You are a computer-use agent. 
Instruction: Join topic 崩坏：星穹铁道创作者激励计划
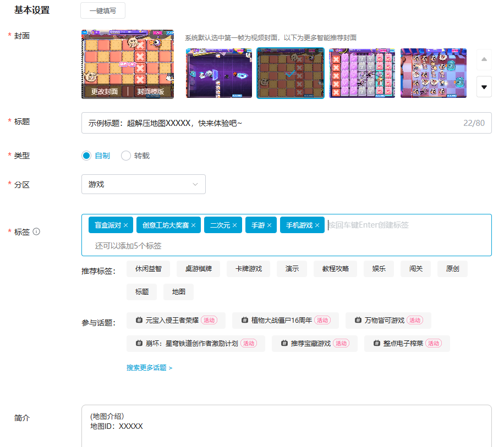click(196, 344)
